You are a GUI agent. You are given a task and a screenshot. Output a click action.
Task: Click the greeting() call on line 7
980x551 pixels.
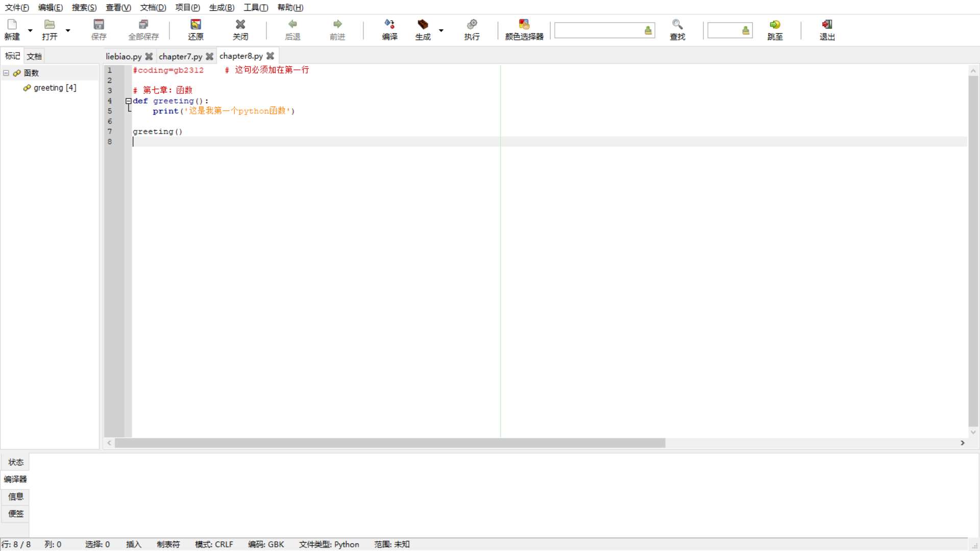[157, 131]
